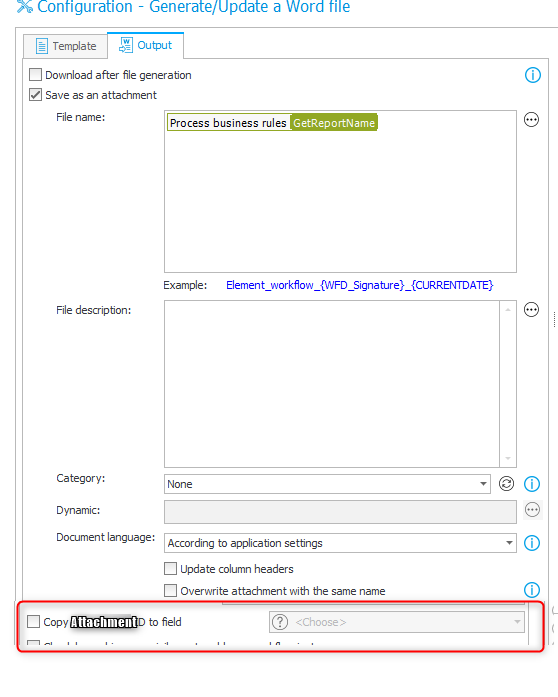Select the Output tab

pyautogui.click(x=145, y=45)
